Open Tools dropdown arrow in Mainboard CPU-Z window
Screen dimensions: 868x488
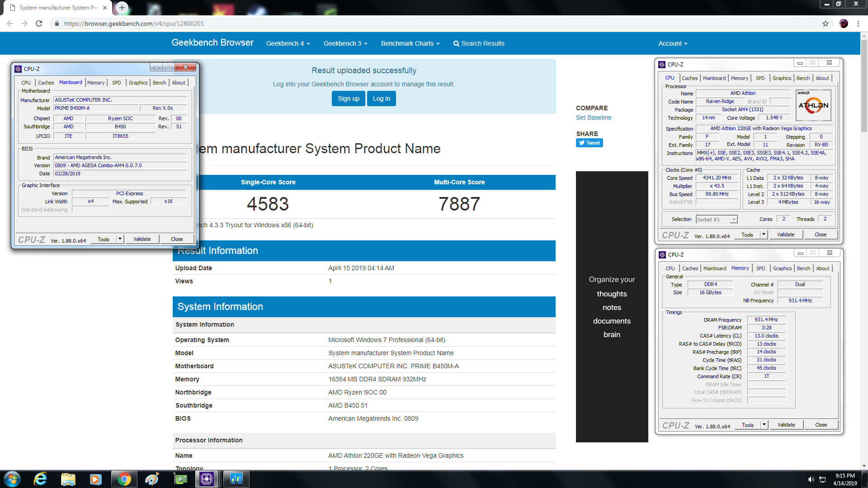[120, 239]
